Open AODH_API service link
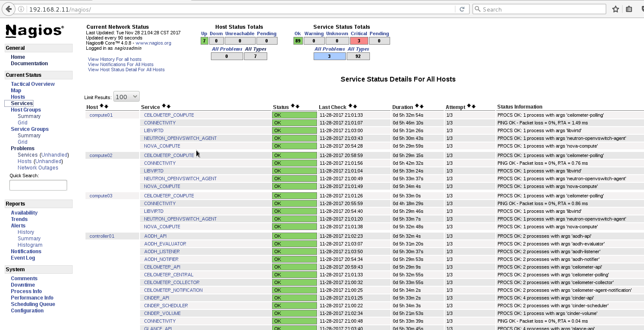The image size is (644, 330). click(155, 236)
